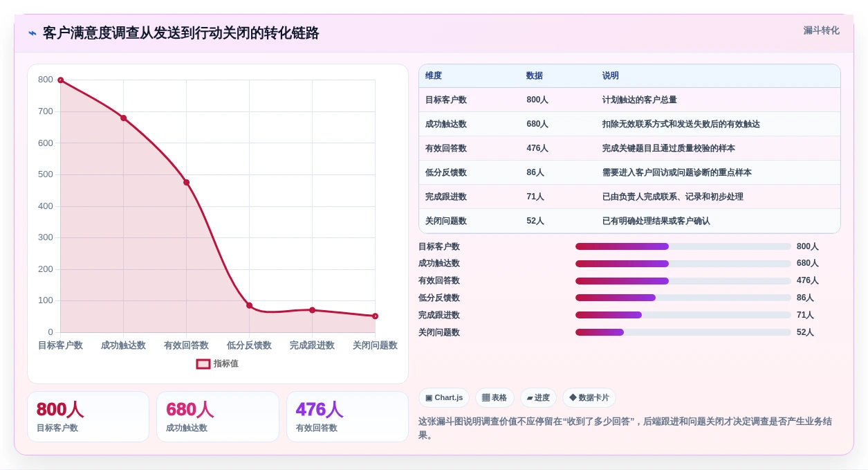The width and height of the screenshot is (868, 470).
Task: Toggle the 指标值 legend item
Action: coord(217,363)
